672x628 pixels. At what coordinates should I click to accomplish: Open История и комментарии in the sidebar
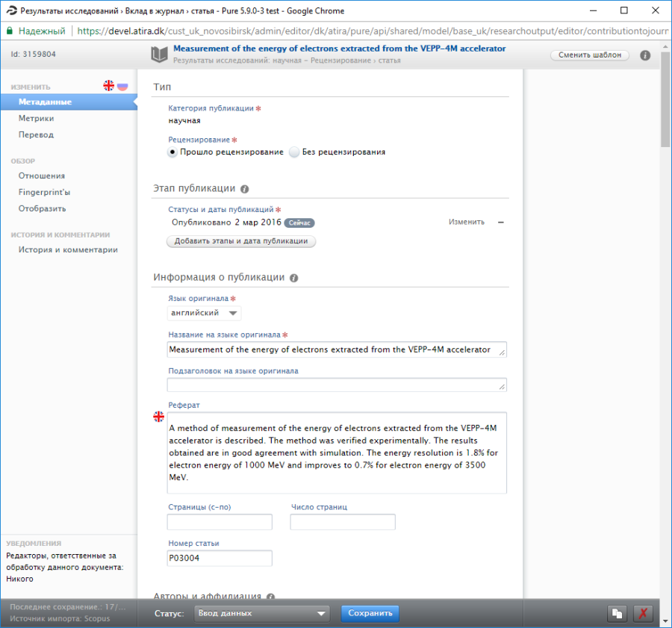point(68,249)
